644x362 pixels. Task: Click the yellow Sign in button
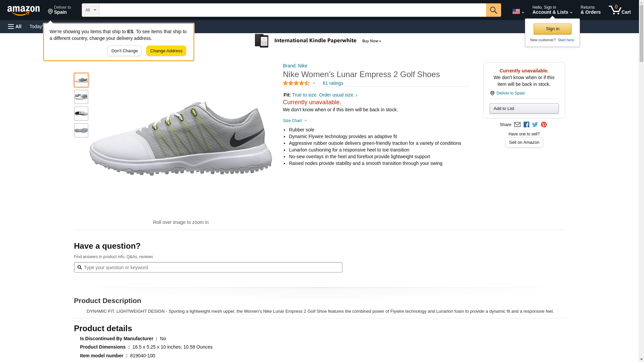click(552, 29)
